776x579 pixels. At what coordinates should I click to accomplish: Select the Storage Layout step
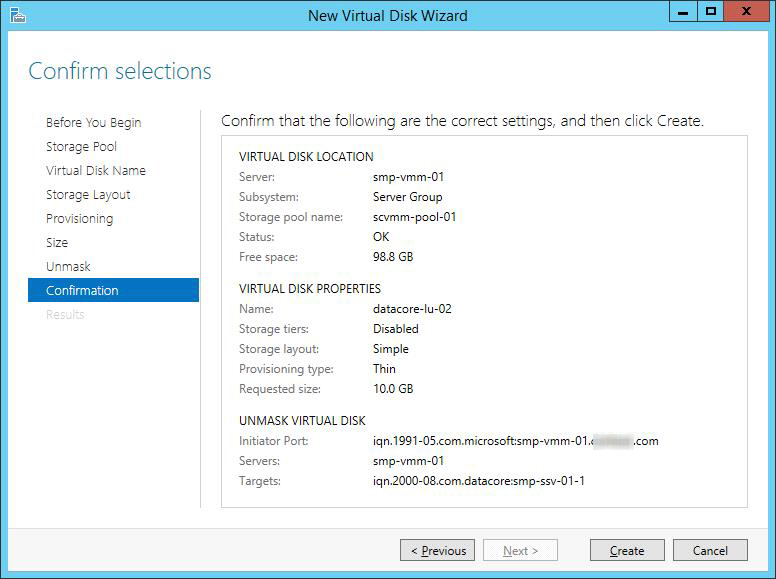click(88, 194)
